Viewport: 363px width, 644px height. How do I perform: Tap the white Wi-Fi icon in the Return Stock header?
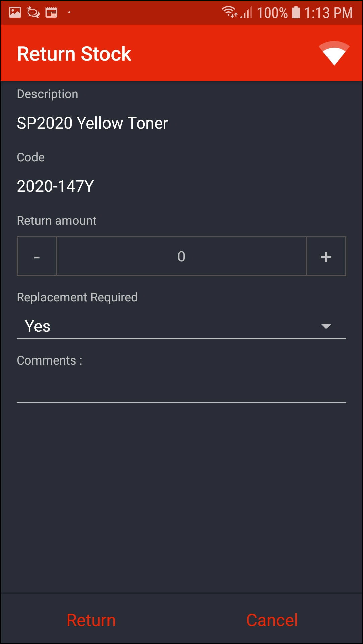(x=334, y=53)
